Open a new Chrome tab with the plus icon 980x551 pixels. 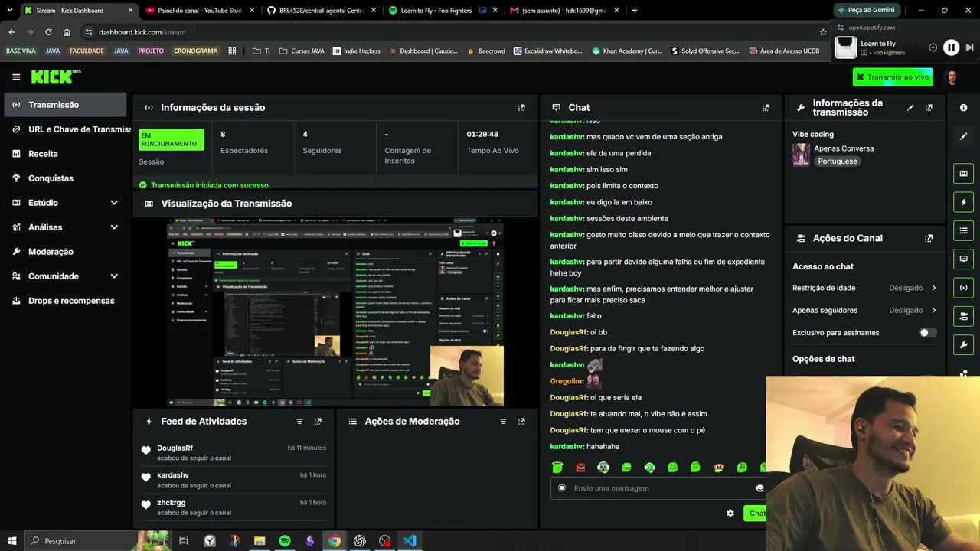coord(635,10)
